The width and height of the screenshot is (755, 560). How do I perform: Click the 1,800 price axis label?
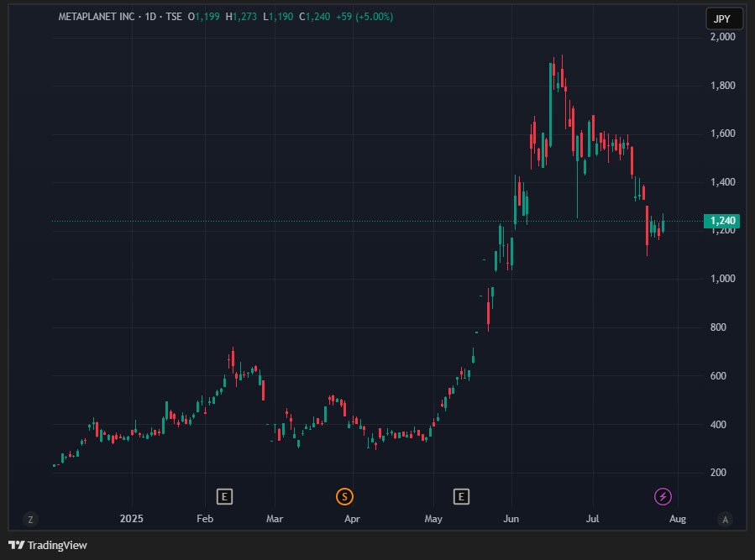tap(723, 86)
